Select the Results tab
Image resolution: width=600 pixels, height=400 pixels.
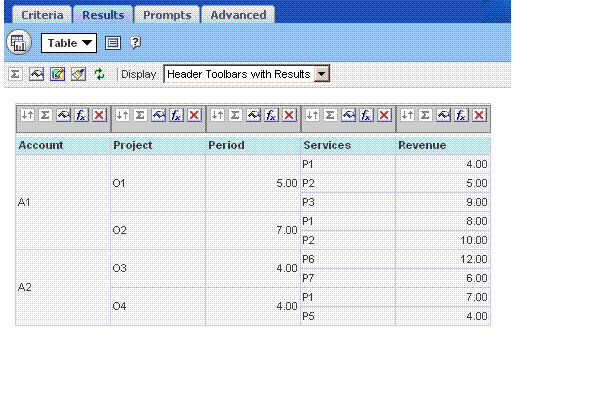point(103,15)
